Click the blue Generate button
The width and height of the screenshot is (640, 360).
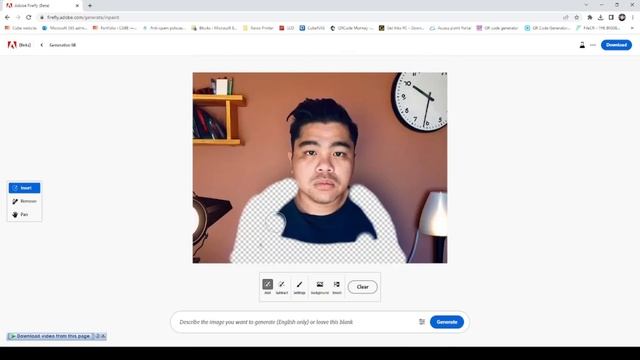447,322
